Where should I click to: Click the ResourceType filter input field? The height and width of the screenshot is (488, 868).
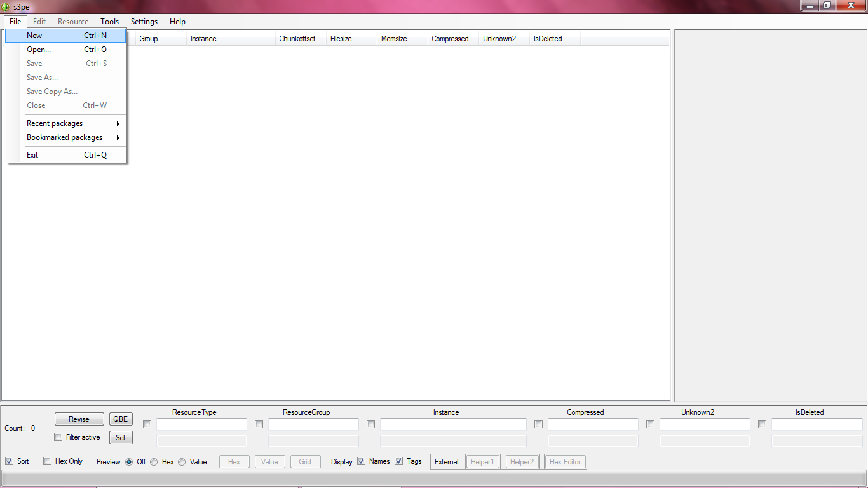201,424
